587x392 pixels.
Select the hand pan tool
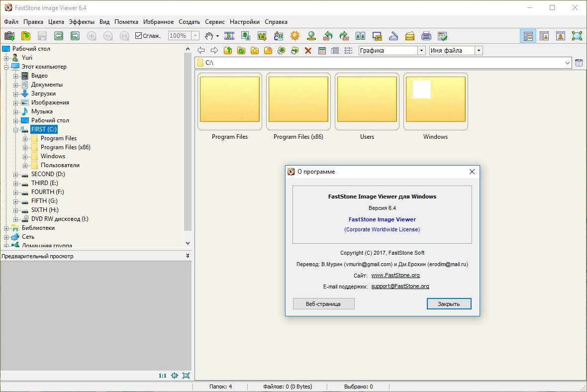pos(209,36)
